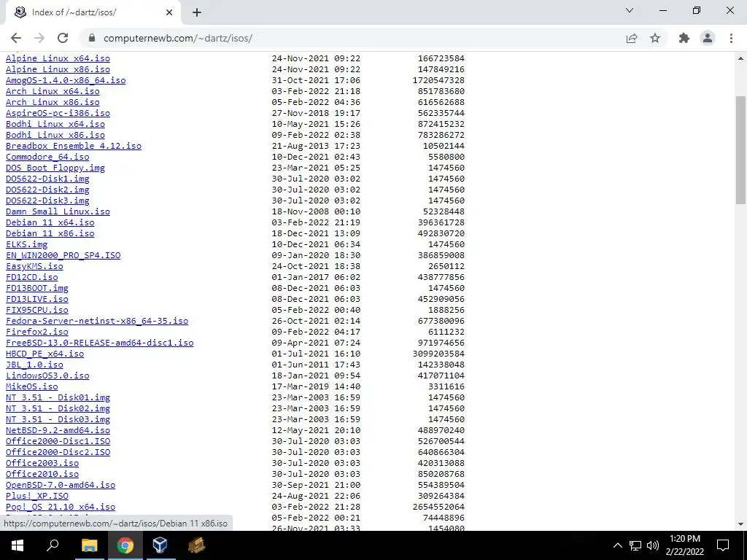Image resolution: width=747 pixels, height=560 pixels.
Task: Open the HBCD_PE_x64.iso link
Action: pos(44,354)
